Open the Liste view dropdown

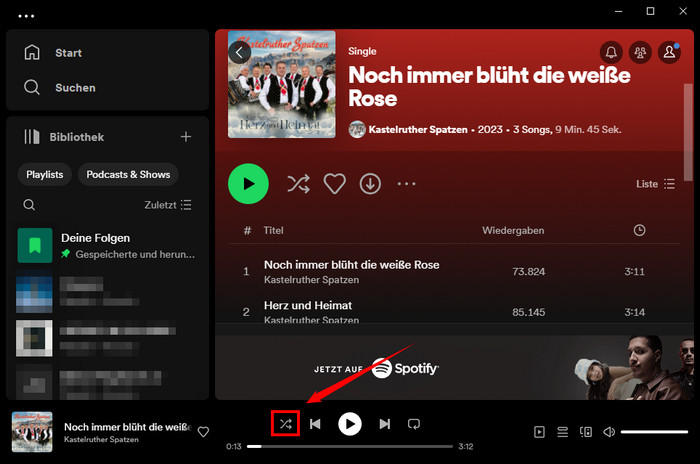coord(655,184)
